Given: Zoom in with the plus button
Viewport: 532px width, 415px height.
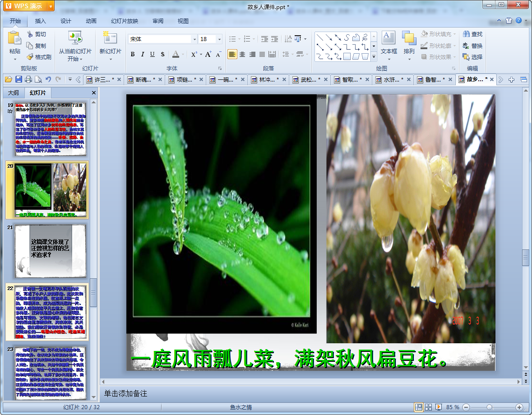Looking at the screenshot, I should (x=519, y=407).
